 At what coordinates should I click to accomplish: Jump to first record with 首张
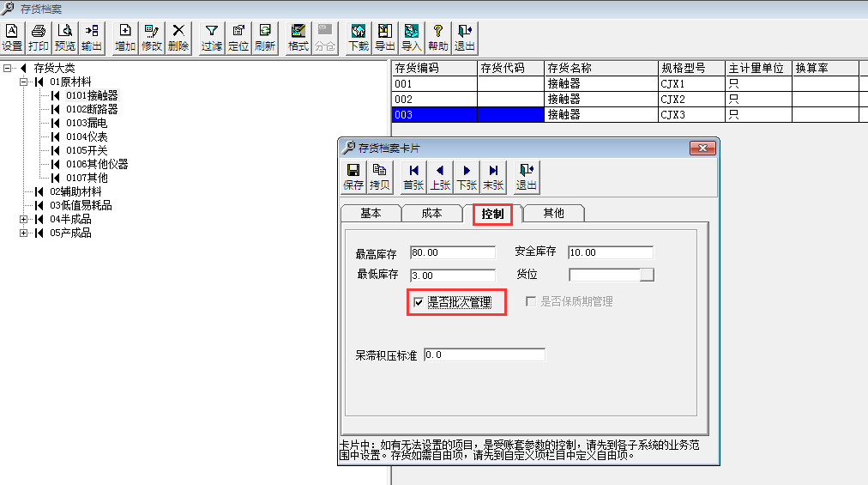413,177
